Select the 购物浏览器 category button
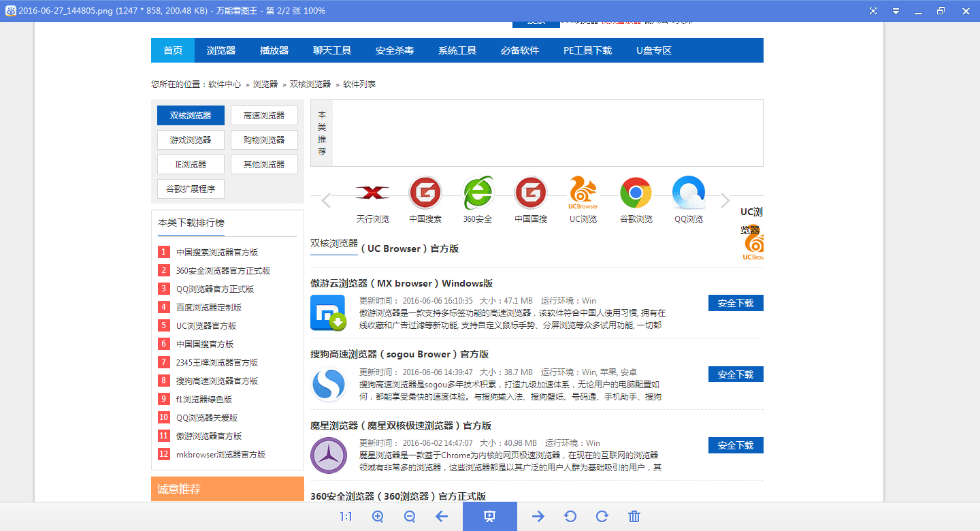The height and width of the screenshot is (531, 980). 264,140
